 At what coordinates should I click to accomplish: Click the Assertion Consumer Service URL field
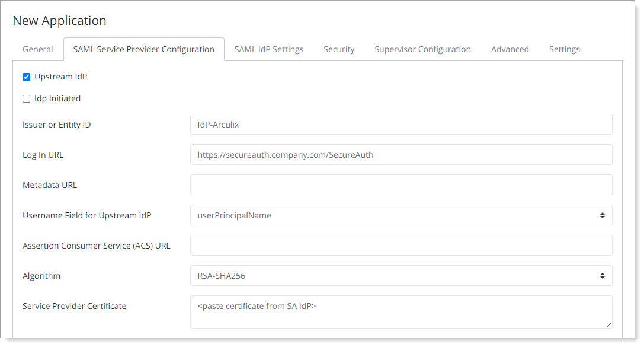point(400,245)
